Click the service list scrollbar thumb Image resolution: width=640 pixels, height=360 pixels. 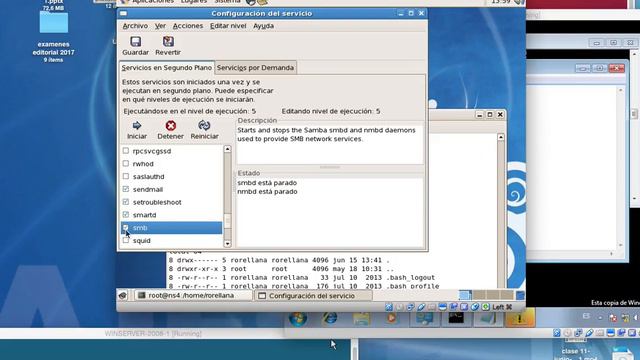227,221
